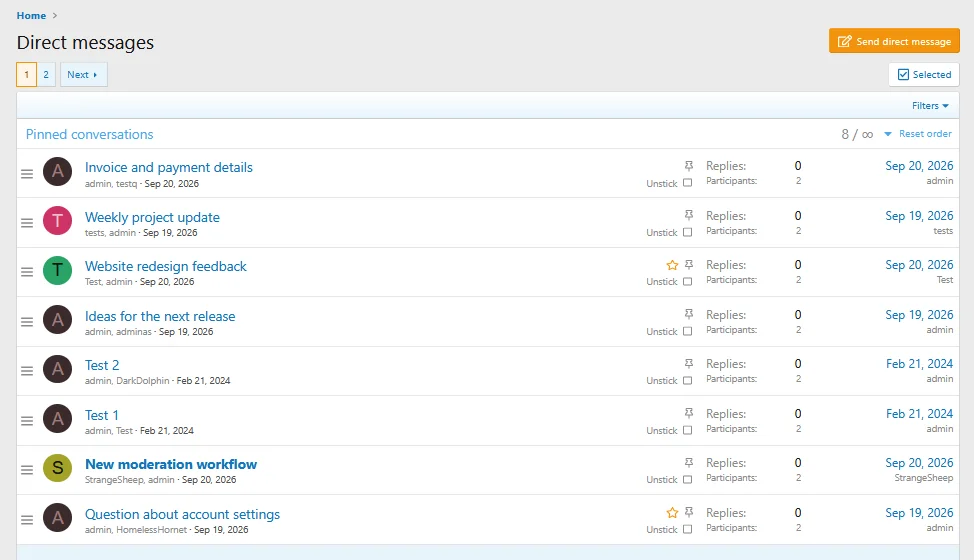
Task: Click star icon on Website redesign feedback
Action: coord(672,265)
